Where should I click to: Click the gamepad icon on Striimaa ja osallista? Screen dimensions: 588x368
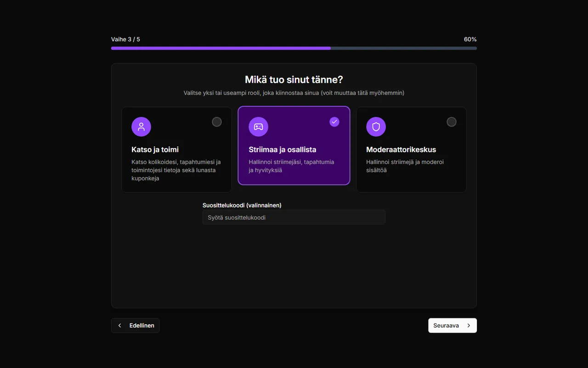pyautogui.click(x=258, y=126)
